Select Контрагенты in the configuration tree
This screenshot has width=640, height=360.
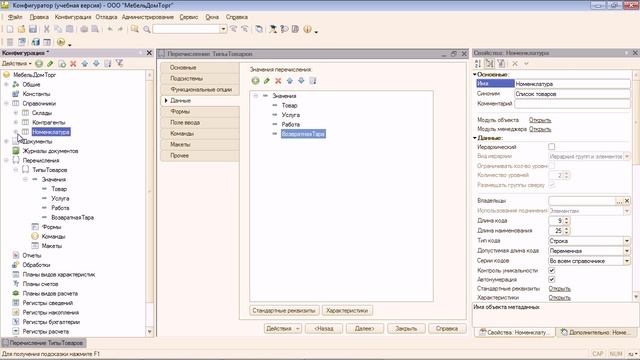[x=49, y=122]
